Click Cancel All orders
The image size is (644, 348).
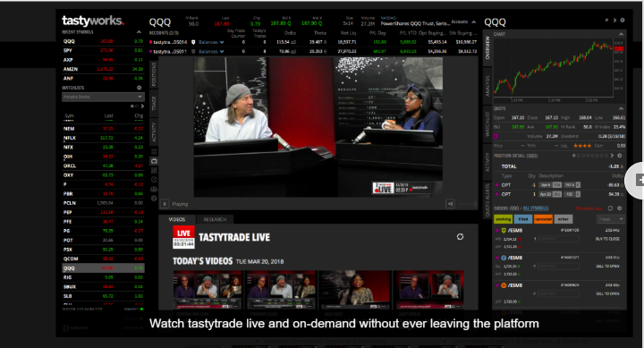[589, 208]
